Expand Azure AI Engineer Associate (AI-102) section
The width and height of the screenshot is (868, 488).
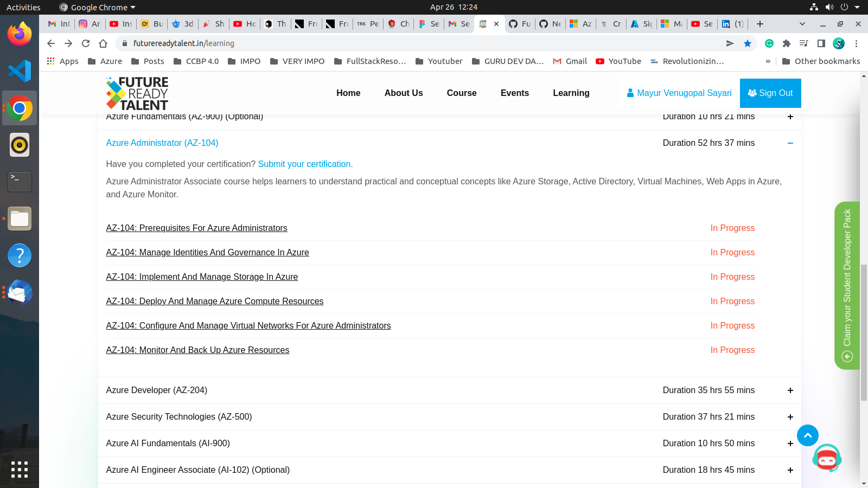pos(790,470)
